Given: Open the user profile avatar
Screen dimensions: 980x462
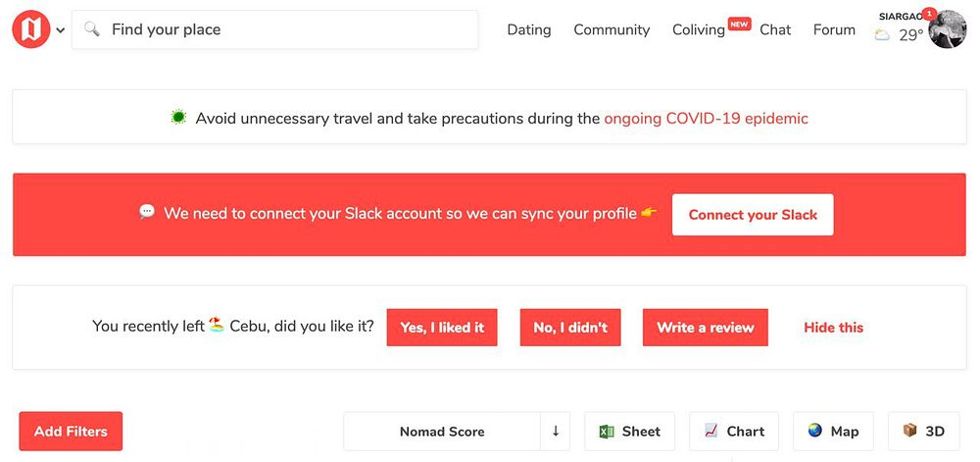Looking at the screenshot, I should [x=947, y=29].
